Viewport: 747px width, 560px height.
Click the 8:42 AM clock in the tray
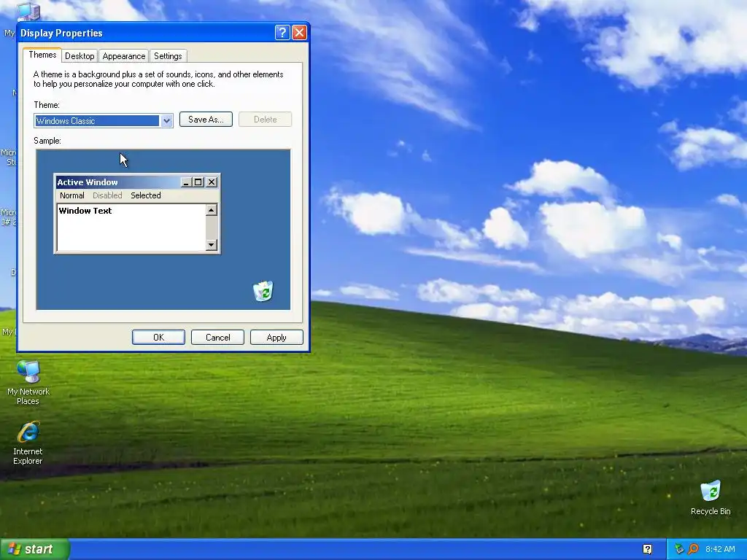coord(720,549)
